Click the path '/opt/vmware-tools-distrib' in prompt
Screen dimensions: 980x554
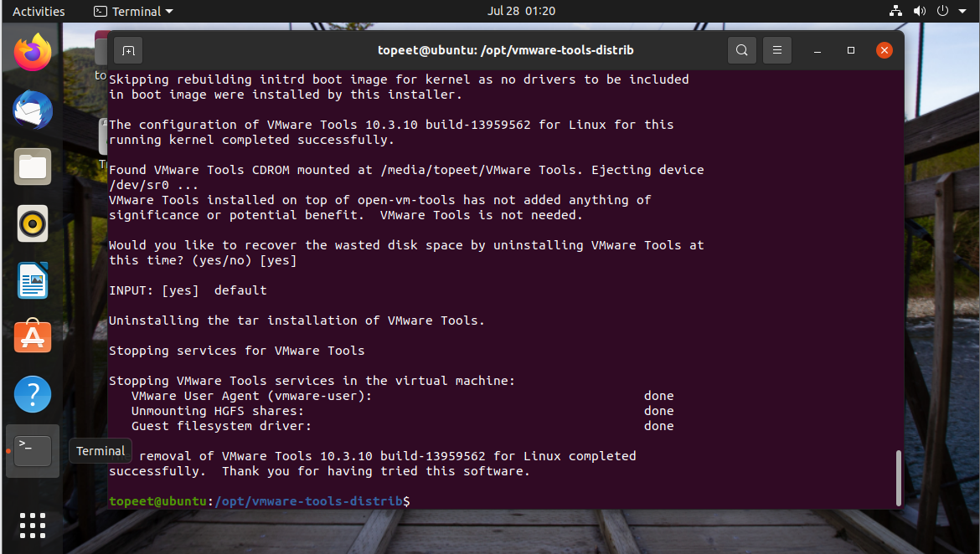(x=309, y=501)
